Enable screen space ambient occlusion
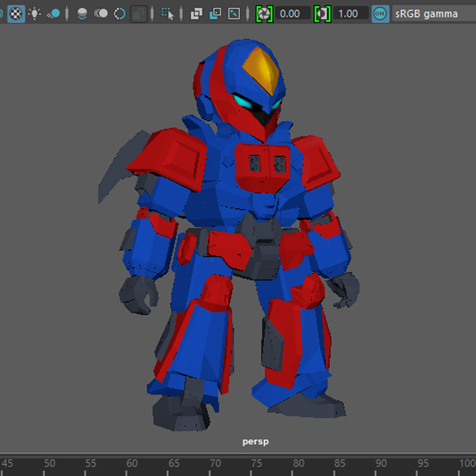Image resolution: width=476 pixels, height=476 pixels. [x=82, y=13]
